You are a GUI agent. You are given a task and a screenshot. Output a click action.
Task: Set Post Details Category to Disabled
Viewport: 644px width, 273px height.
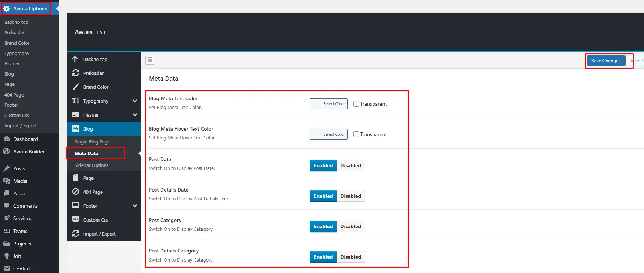click(350, 257)
